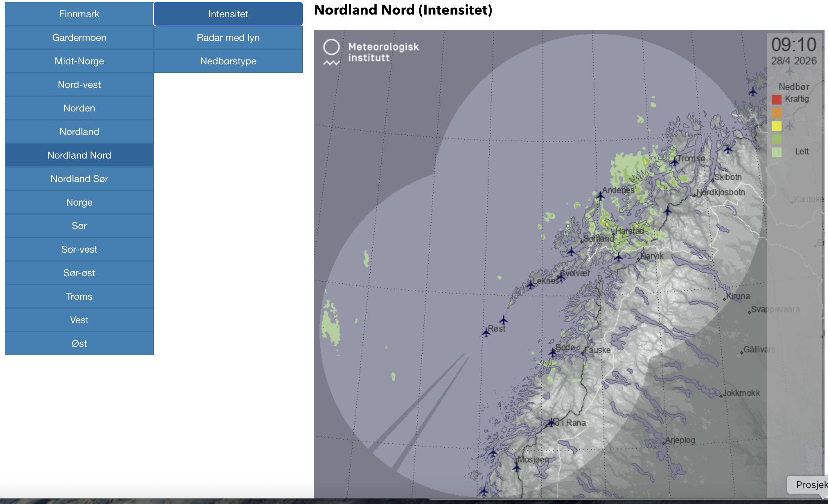Screen dimensions: 828x504
Task: Click the red Kraftig legend swatch
Action: coord(776,100)
